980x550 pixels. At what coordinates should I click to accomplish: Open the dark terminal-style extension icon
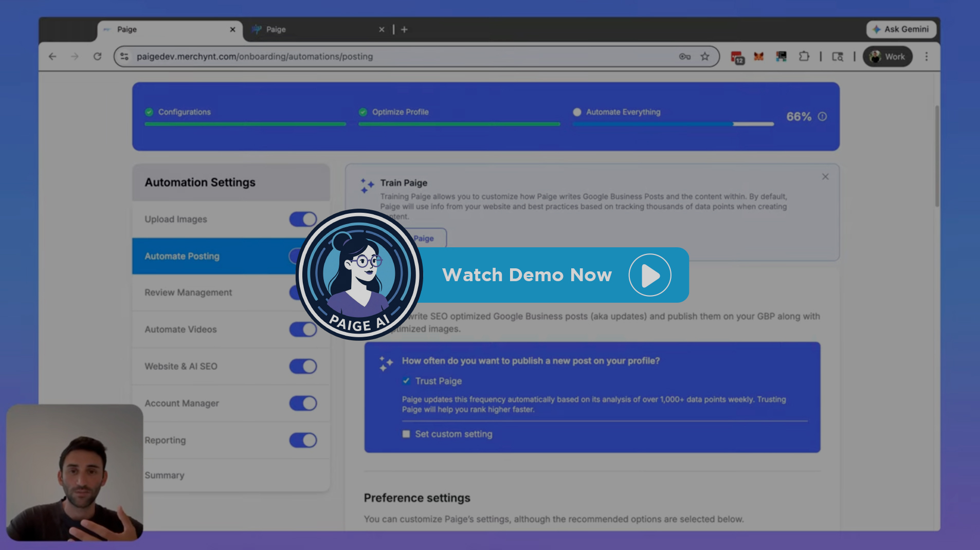(x=781, y=57)
